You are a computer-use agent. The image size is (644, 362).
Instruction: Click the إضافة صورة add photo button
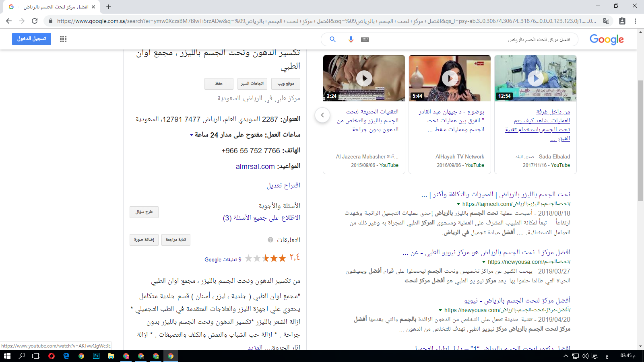point(144,240)
